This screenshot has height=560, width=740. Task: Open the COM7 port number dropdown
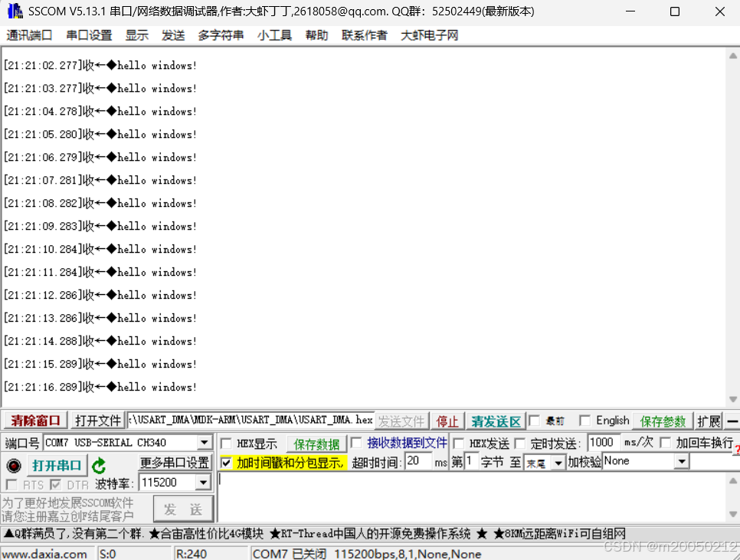203,442
